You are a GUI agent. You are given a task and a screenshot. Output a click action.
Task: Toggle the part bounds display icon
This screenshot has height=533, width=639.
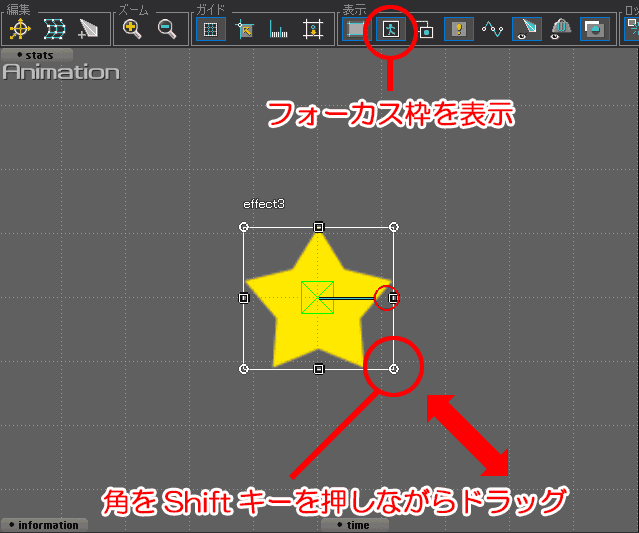click(x=425, y=29)
